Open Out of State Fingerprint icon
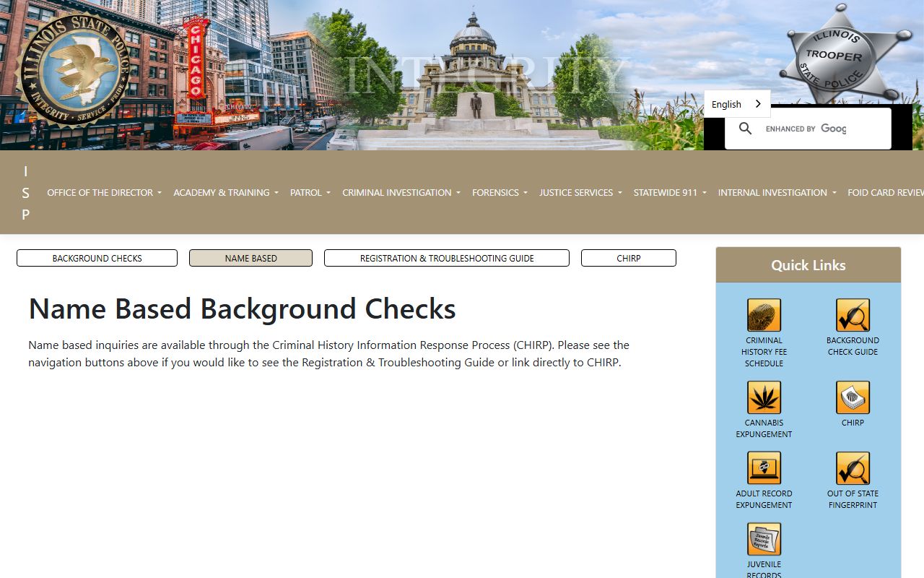Viewport: 924px width, 578px height. [853, 468]
